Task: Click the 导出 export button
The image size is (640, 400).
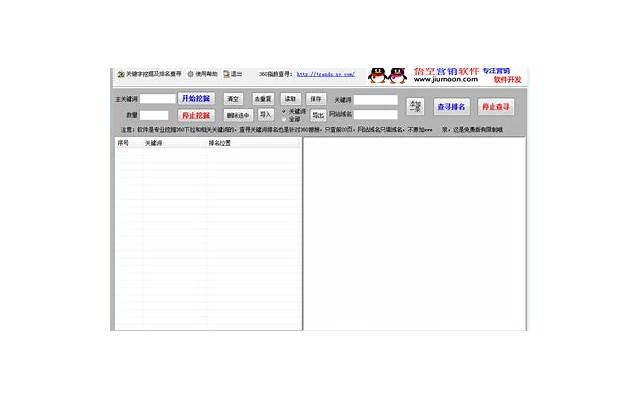Action: 318,116
